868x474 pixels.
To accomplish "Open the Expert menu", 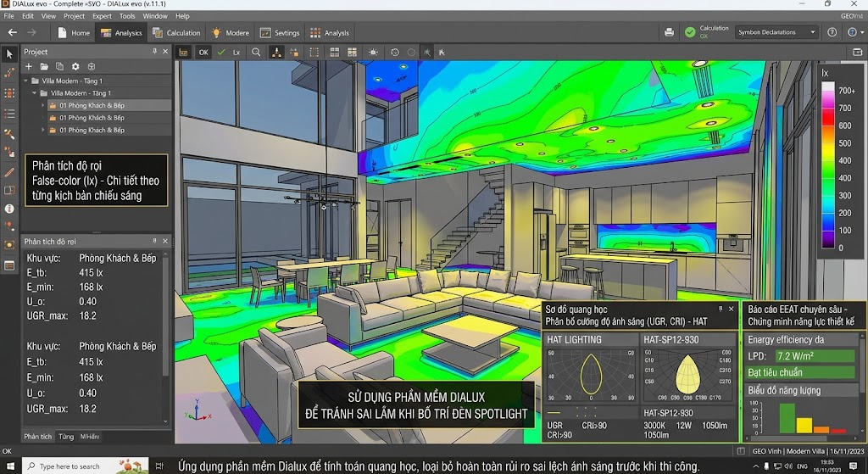I will pyautogui.click(x=102, y=16).
